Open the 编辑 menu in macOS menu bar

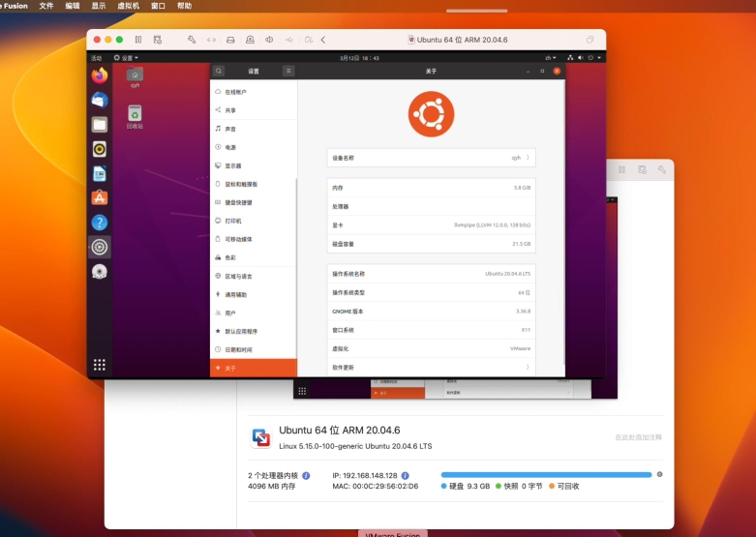click(73, 6)
